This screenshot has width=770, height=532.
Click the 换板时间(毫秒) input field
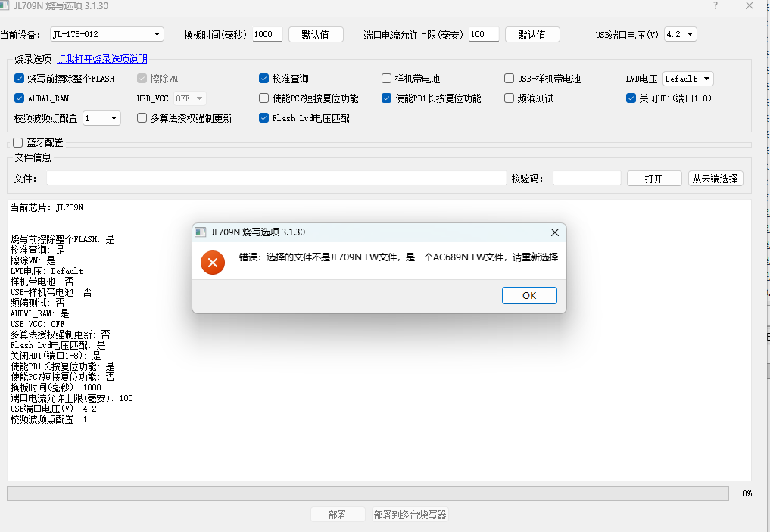coord(267,34)
